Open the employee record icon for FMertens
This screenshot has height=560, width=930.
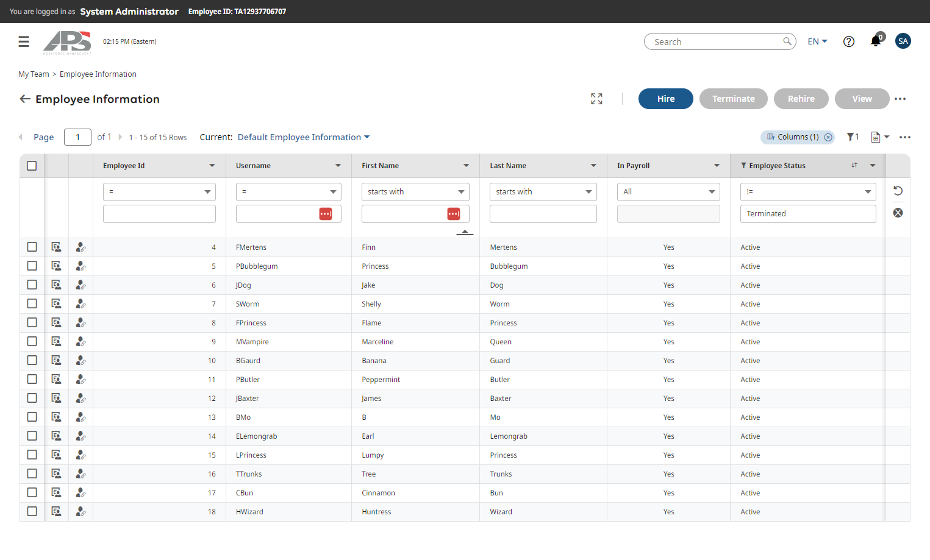pos(56,247)
